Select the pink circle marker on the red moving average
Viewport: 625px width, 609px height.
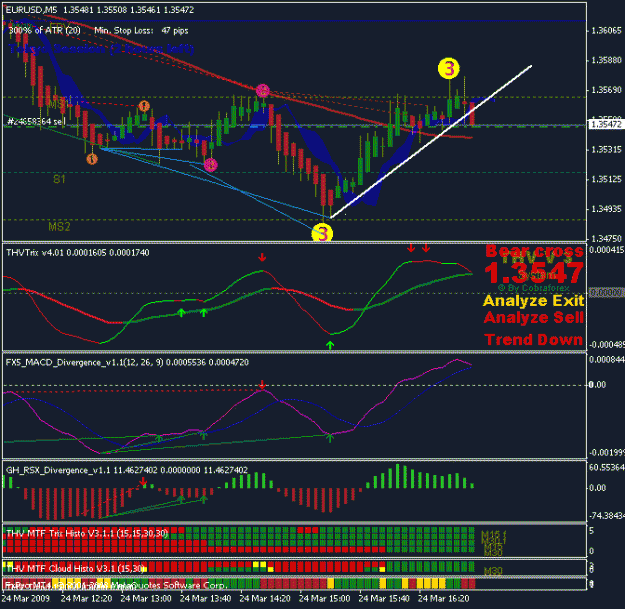(262, 91)
